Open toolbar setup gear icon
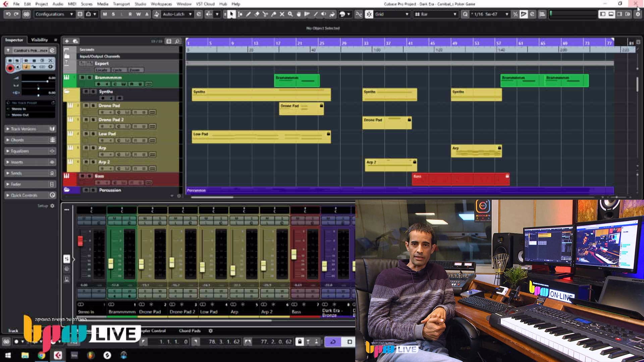Image resolution: width=644 pixels, height=362 pixels. [638, 14]
